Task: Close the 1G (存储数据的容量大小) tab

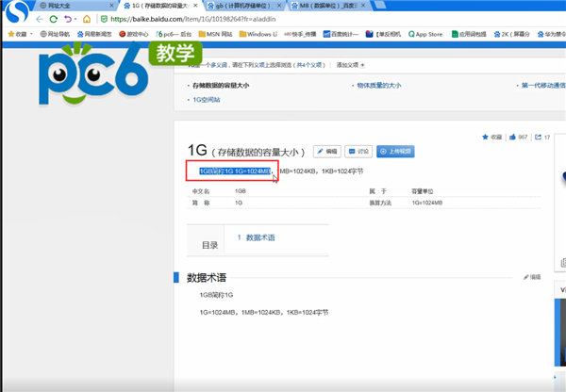Action: (195, 6)
